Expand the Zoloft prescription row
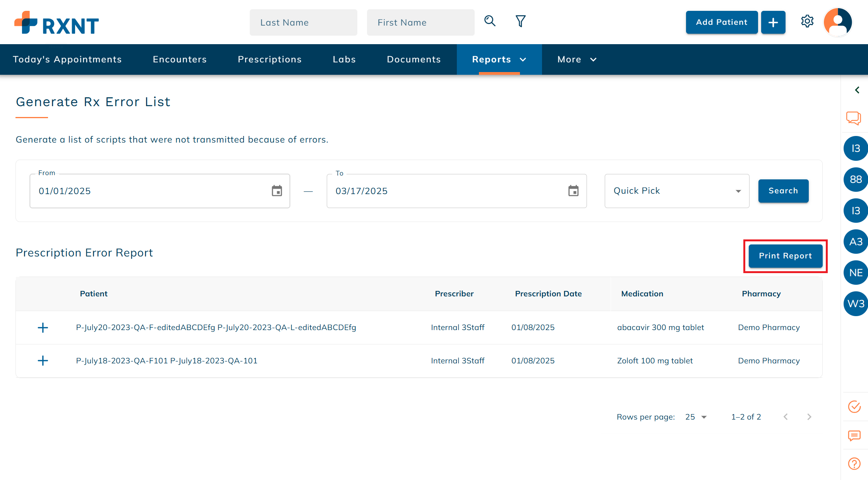Image resolution: width=868 pixels, height=480 pixels. point(43,361)
